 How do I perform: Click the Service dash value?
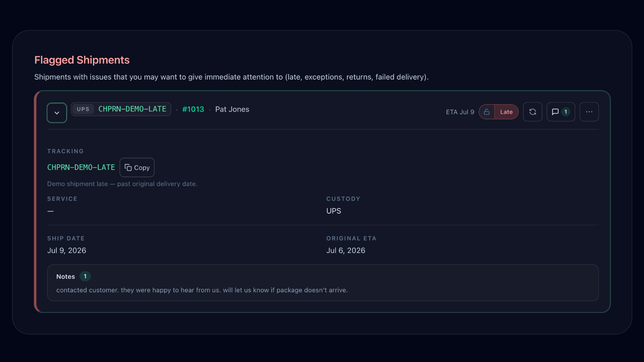click(x=50, y=211)
